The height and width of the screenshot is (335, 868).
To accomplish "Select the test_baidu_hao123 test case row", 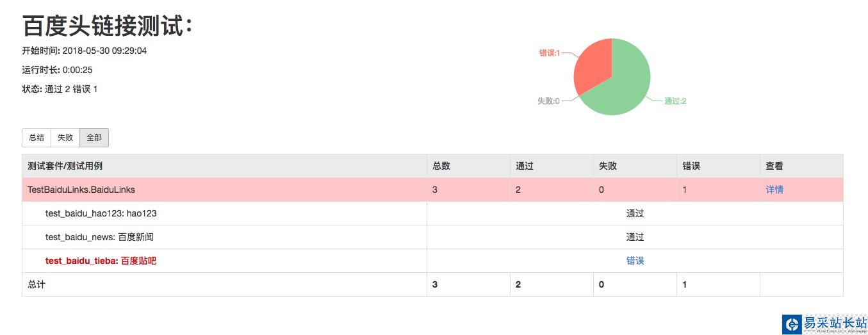I will [101, 213].
